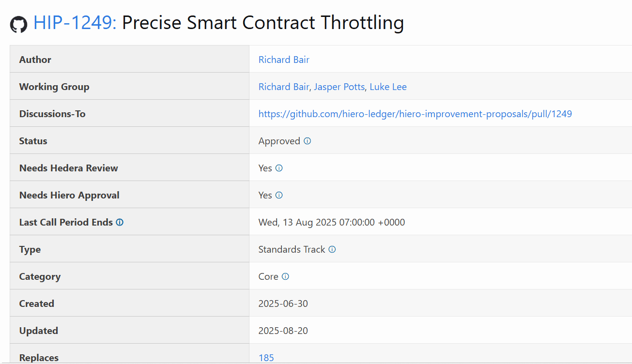632x364 pixels.
Task: Open the Richard Bair author link
Action: tap(284, 59)
